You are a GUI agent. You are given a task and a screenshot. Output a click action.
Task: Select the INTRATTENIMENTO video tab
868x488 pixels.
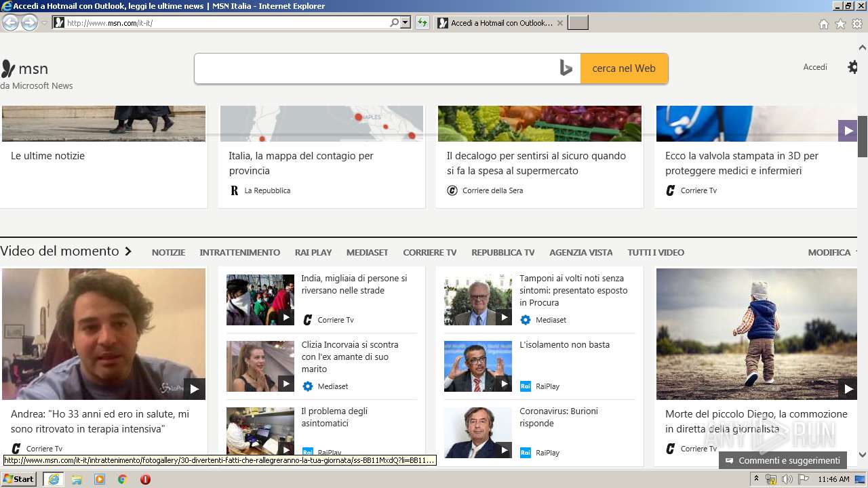click(x=239, y=252)
